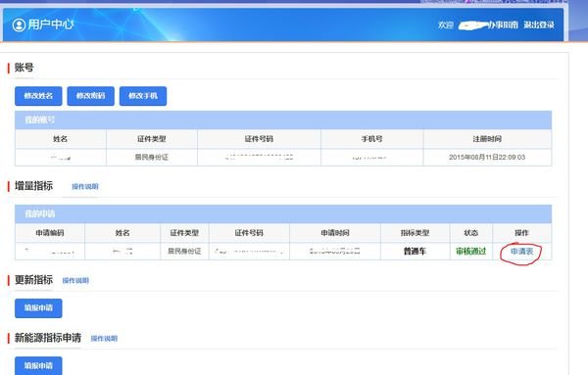Click the 新能源指标申请 section heading
The image size is (588, 375).
pos(48,338)
